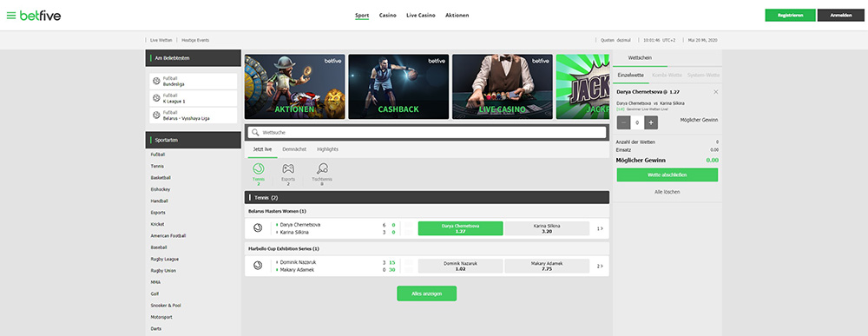Select MMA in Sportarten list

pos(155,282)
